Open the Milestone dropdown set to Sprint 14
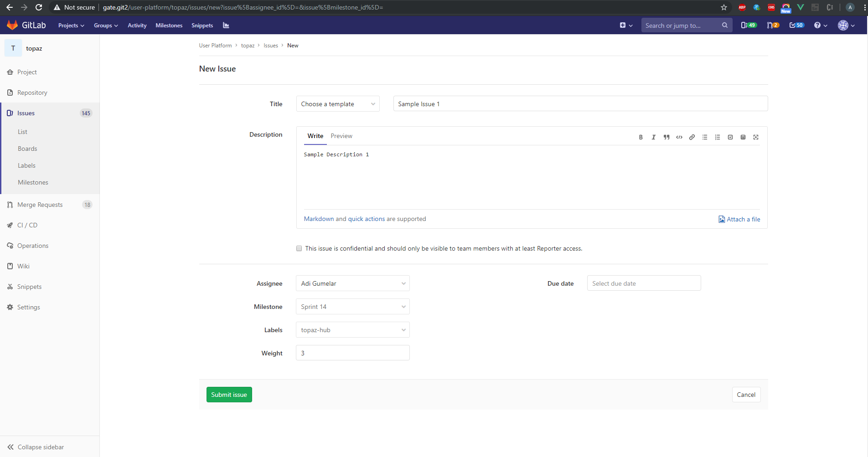 [x=352, y=307]
